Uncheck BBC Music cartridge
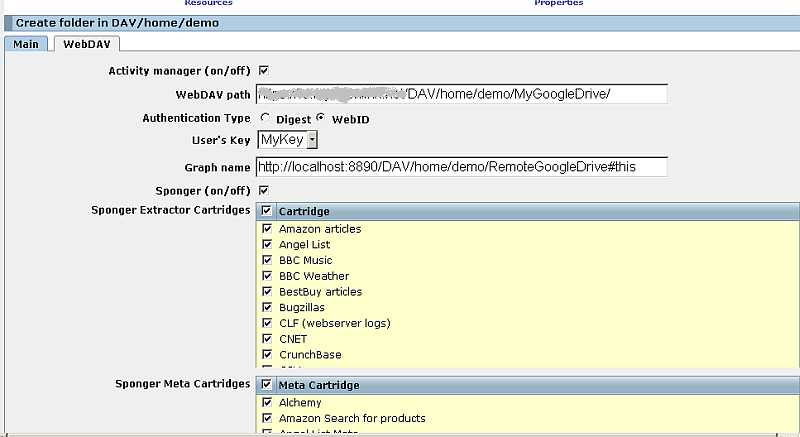Image resolution: width=800 pixels, height=437 pixels. (x=267, y=260)
